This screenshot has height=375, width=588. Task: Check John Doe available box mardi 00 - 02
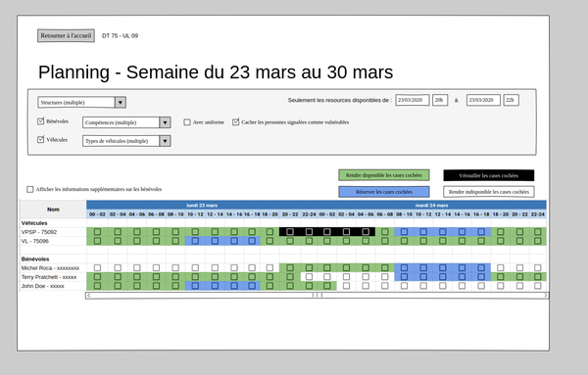point(327,286)
